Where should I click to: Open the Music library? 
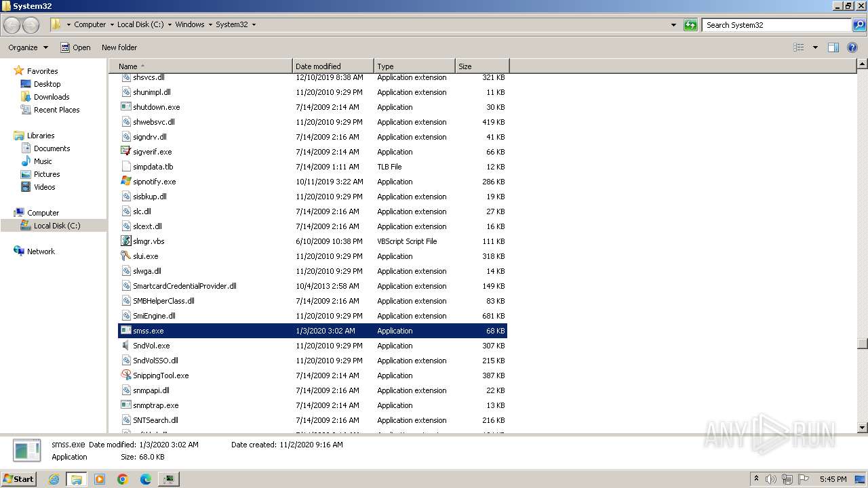pyautogui.click(x=43, y=161)
